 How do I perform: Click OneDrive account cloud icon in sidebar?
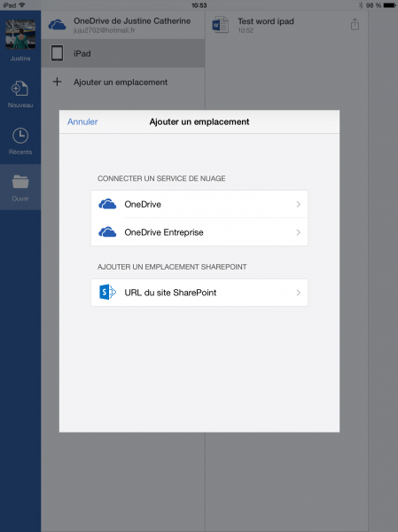[x=57, y=25]
